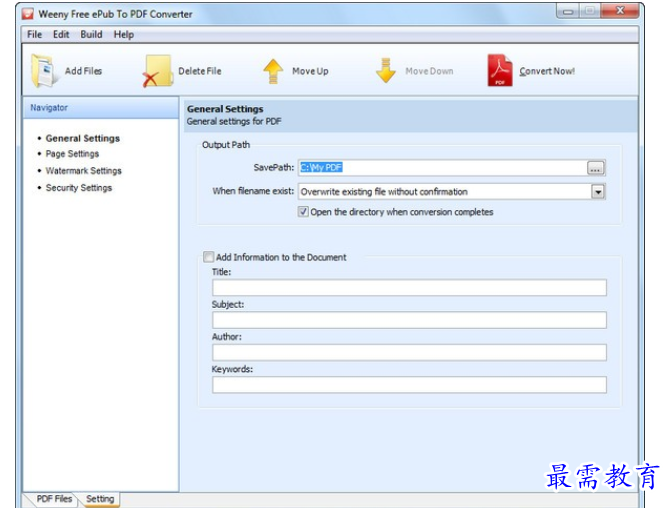Click the Move Up label

pyautogui.click(x=310, y=71)
